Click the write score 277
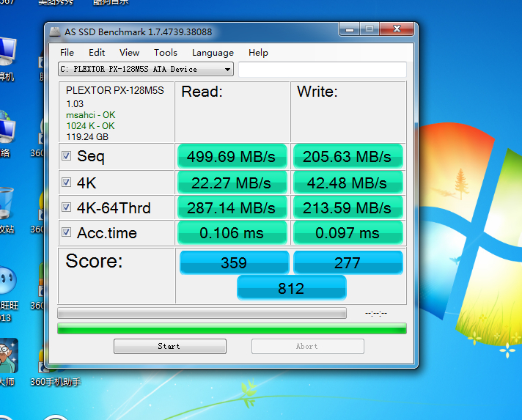The image size is (522, 420). 348,262
